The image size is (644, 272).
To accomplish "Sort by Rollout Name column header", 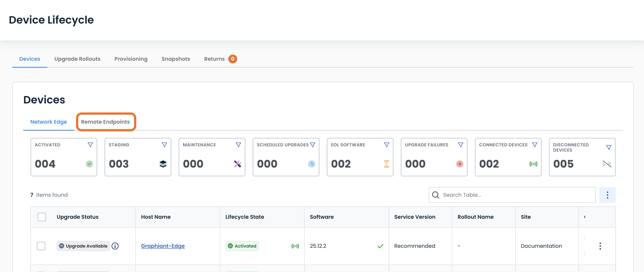I will (475, 217).
